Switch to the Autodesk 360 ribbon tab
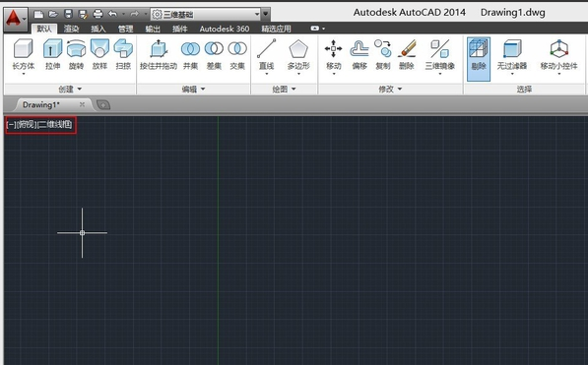 pos(225,29)
